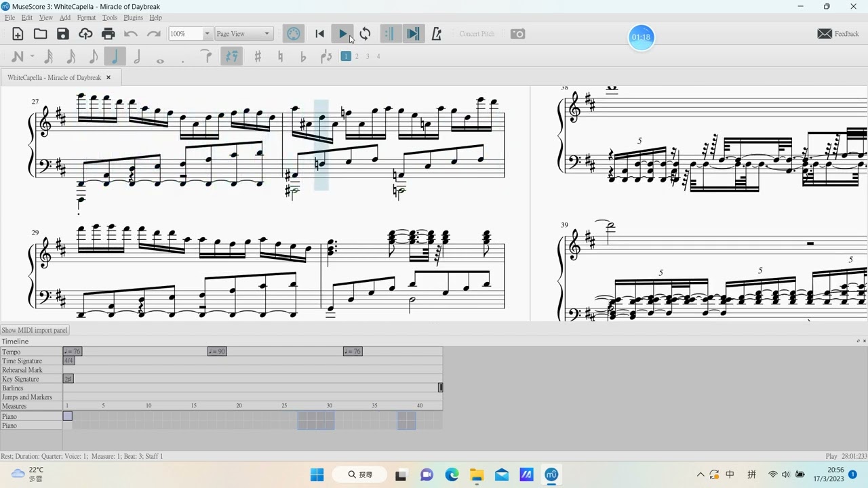This screenshot has height=488, width=868.
Task: Save the score with the floppy disk icon
Action: click(63, 34)
